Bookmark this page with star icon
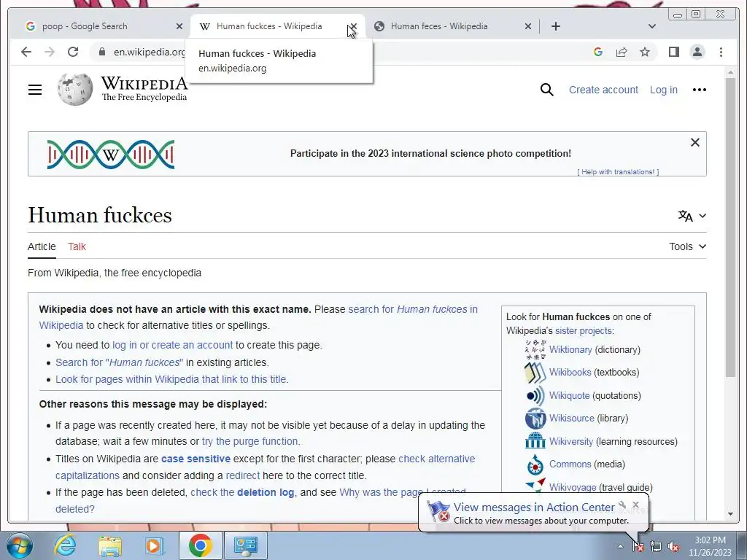 pos(645,52)
